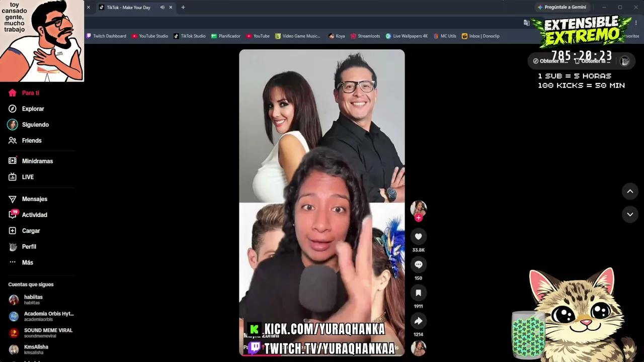The image size is (644, 362).
Task: Open the TikTok Studio bookmark
Action: click(x=190, y=36)
